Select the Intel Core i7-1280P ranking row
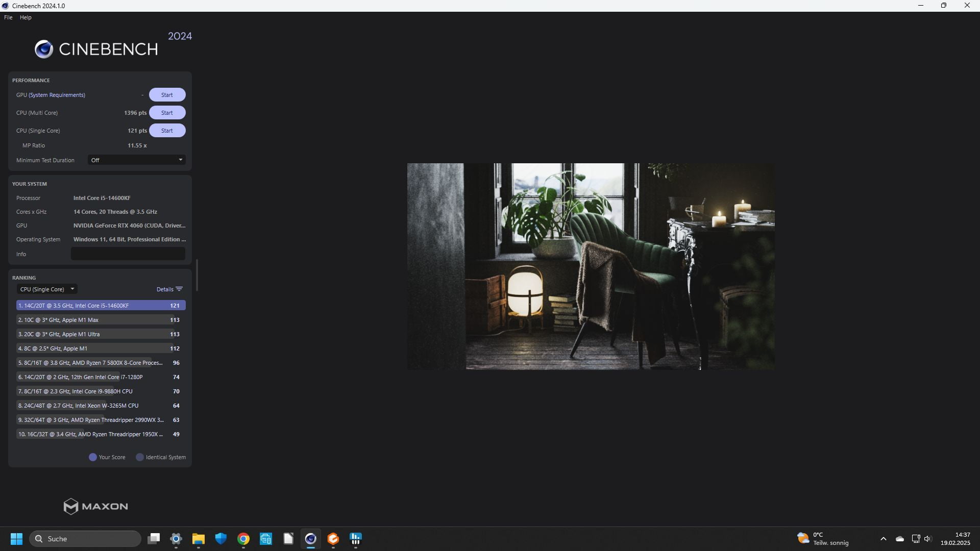The image size is (980, 551). (x=101, y=377)
